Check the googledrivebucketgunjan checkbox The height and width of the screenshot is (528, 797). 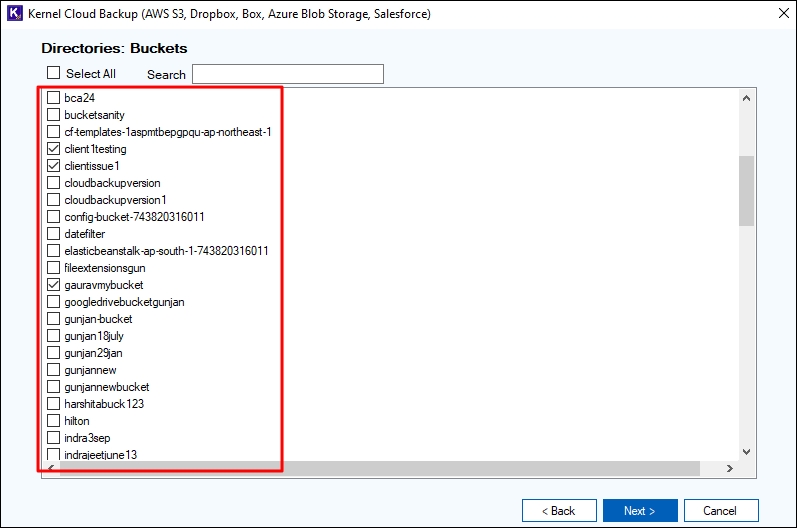[53, 302]
